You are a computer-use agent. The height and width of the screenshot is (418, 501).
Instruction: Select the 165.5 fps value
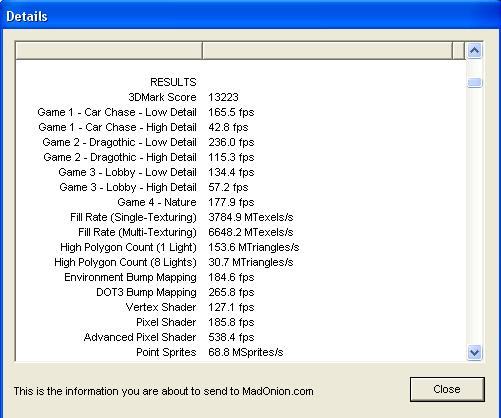point(231,112)
